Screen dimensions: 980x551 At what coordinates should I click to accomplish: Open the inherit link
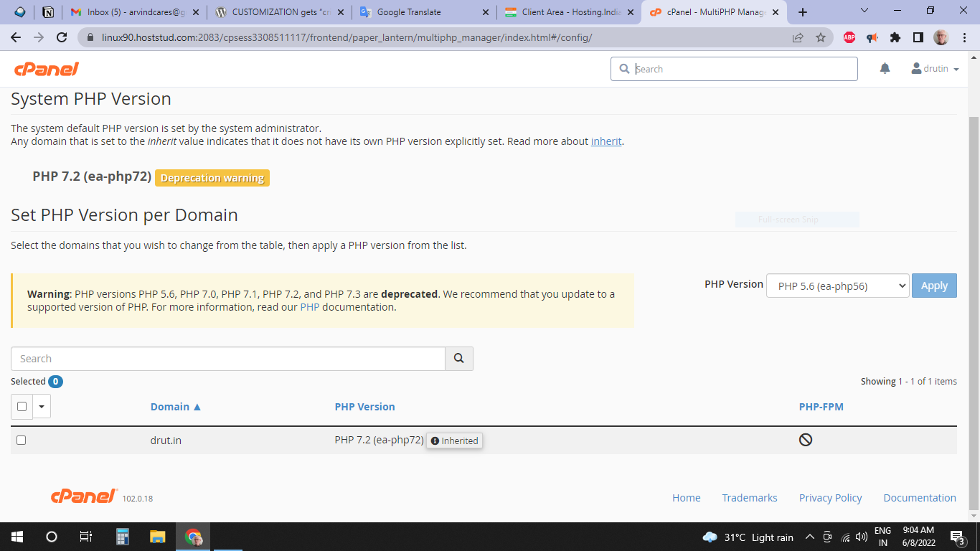coord(606,141)
